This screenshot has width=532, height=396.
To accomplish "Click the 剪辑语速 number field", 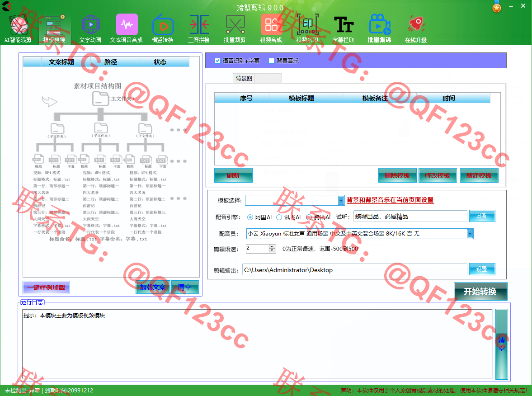I will 257,249.
